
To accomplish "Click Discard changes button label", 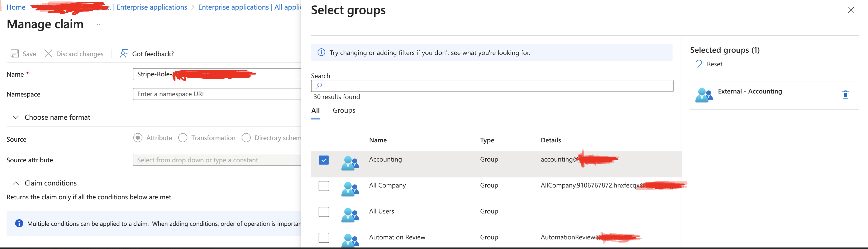I will (80, 54).
